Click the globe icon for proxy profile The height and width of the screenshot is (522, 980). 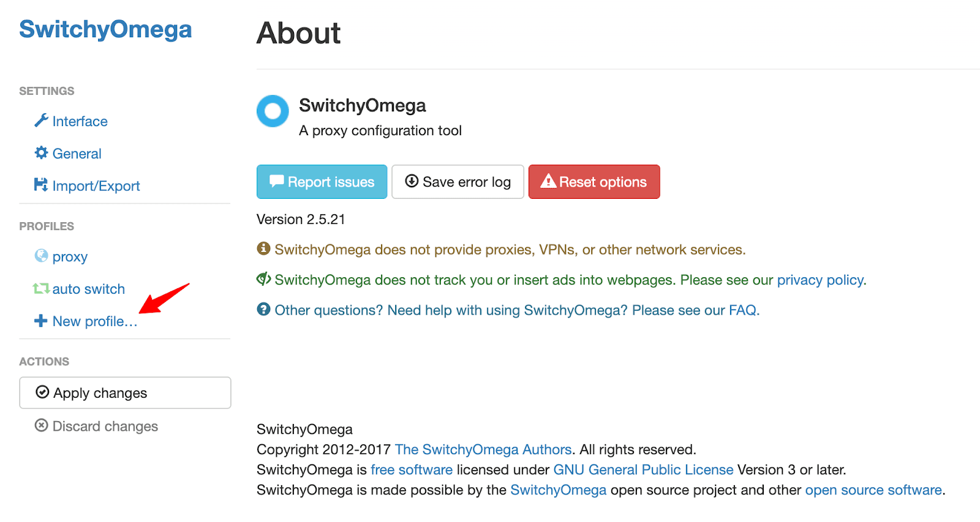(x=41, y=256)
